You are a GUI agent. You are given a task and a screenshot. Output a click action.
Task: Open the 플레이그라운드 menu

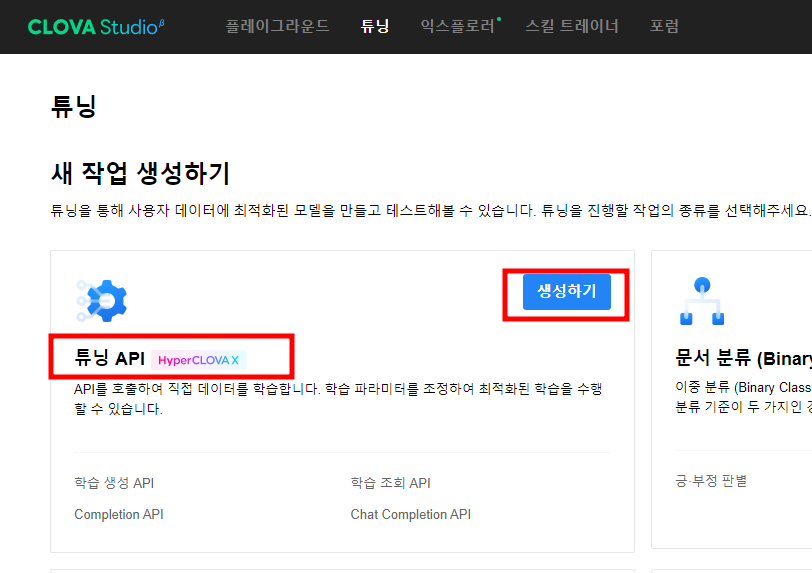(278, 26)
